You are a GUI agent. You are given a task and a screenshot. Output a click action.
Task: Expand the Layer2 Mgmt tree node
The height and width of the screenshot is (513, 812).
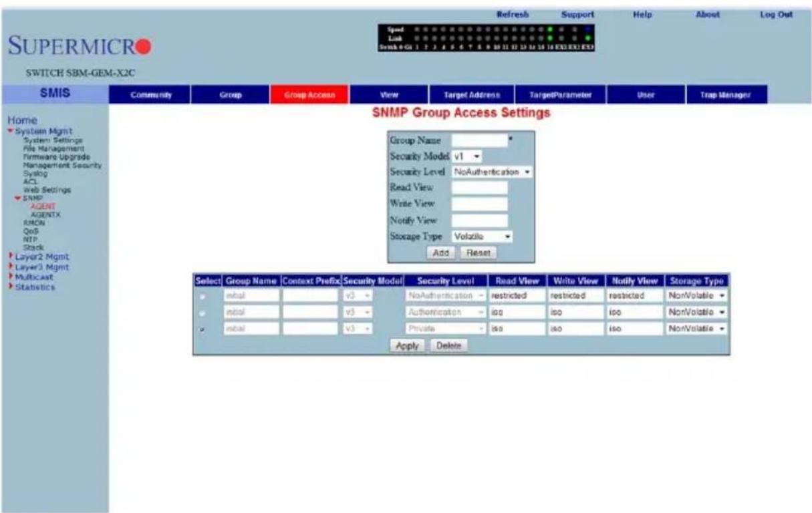[x=9, y=257]
